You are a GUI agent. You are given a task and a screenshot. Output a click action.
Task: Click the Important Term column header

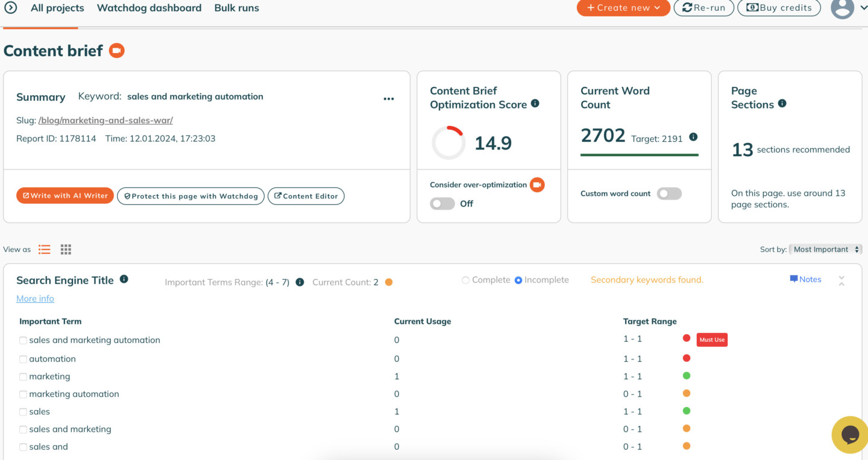click(50, 321)
